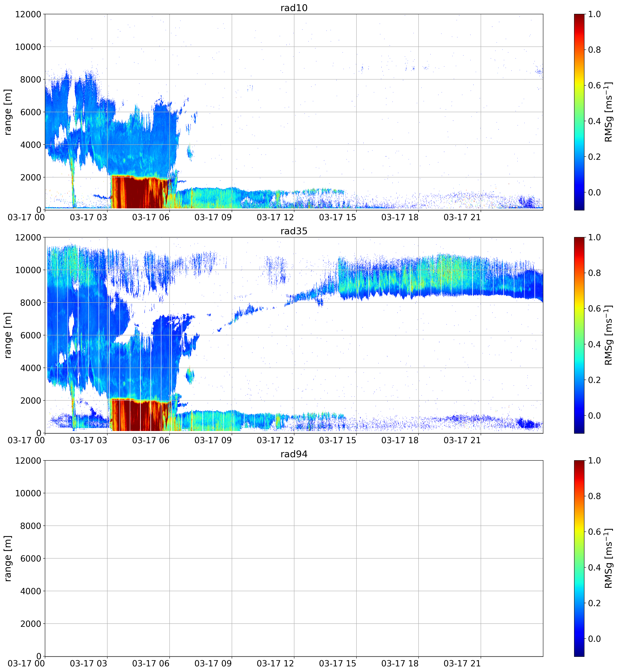This screenshot has height=672, width=618.
Task: Click the 12000 range tick on rad10
Action: [x=28, y=14]
